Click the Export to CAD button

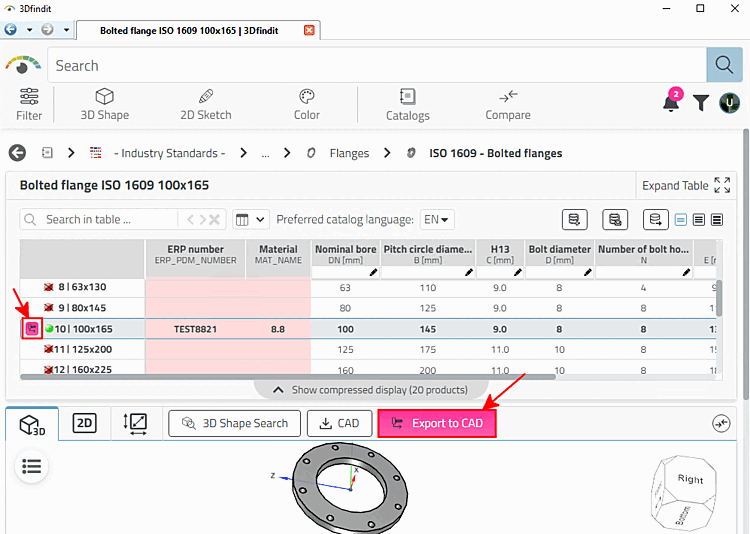pos(437,423)
